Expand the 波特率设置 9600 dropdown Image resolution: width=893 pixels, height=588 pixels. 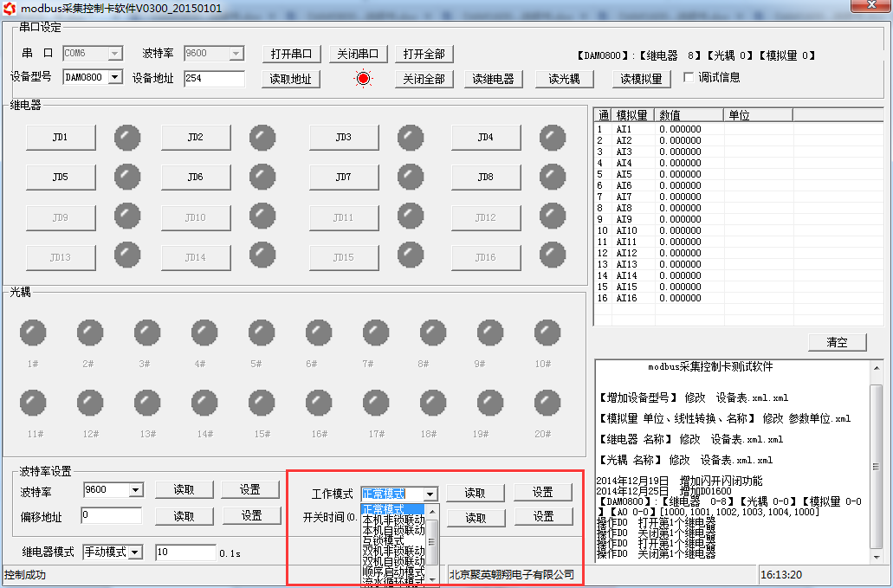pos(135,490)
